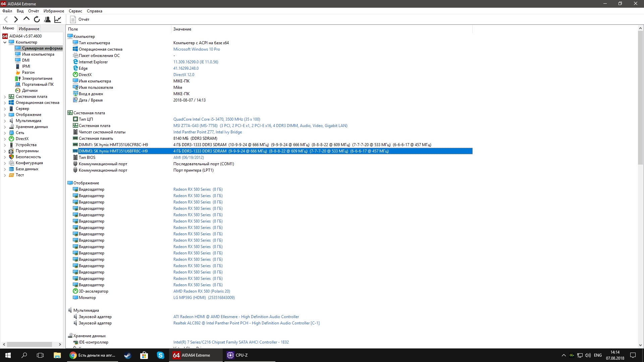Click the Значение column header
Screen dimensions: 644x362
point(182,29)
